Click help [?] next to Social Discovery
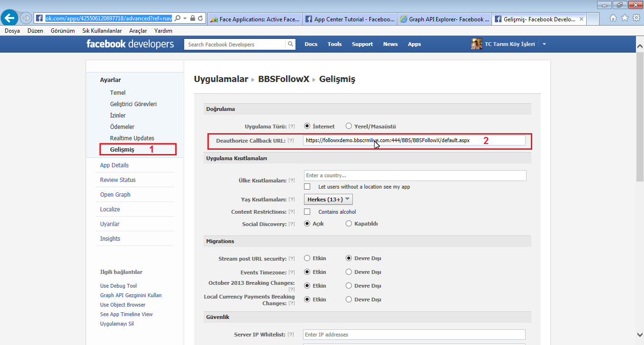Viewport: 644px width, 345px height. click(292, 224)
